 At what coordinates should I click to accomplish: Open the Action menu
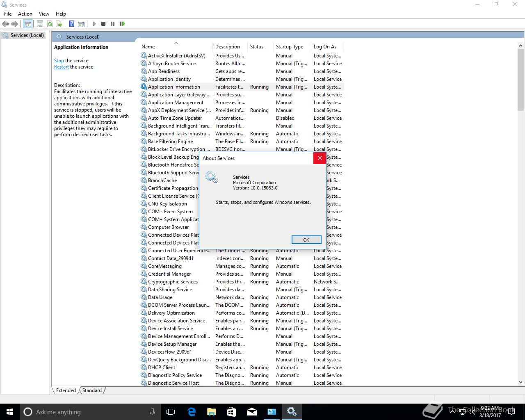click(x=25, y=14)
